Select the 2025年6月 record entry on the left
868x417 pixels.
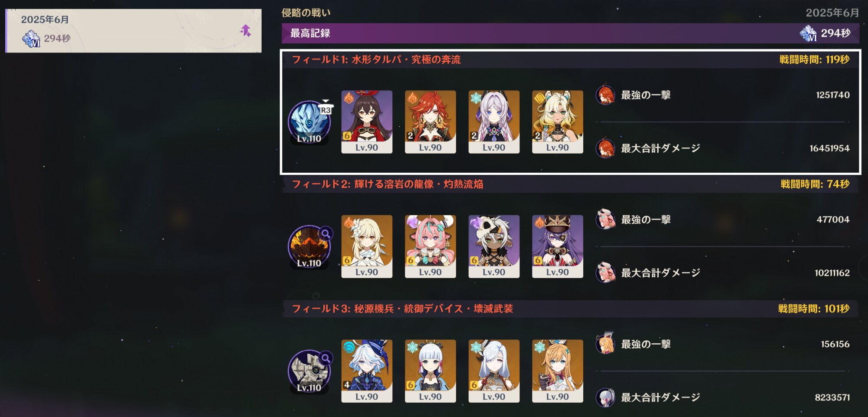coord(134,31)
